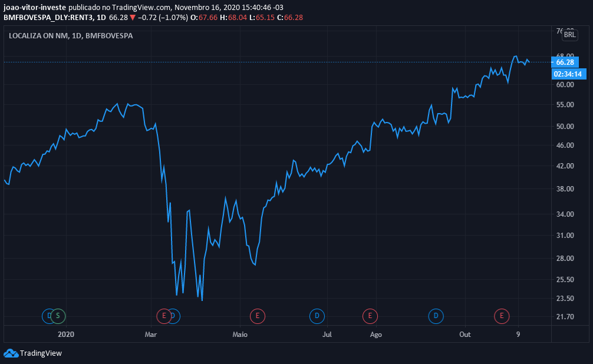Click the 02:34:14 countdown label

569,74
